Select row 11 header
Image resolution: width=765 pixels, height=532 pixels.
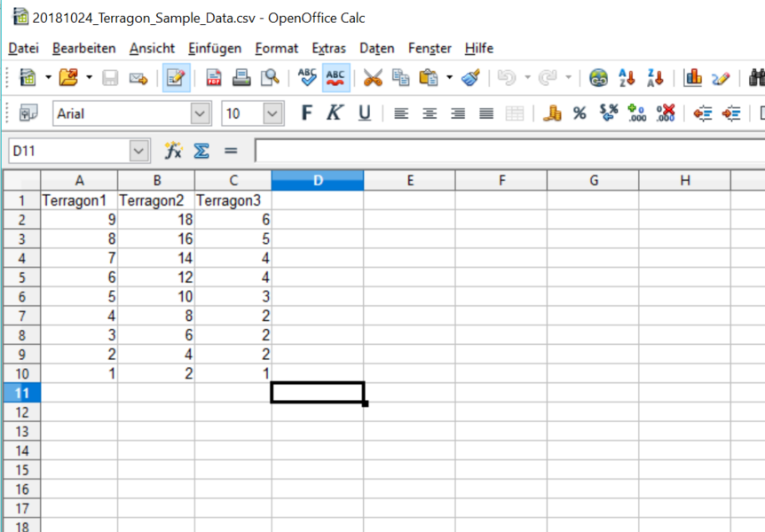pyautogui.click(x=21, y=393)
